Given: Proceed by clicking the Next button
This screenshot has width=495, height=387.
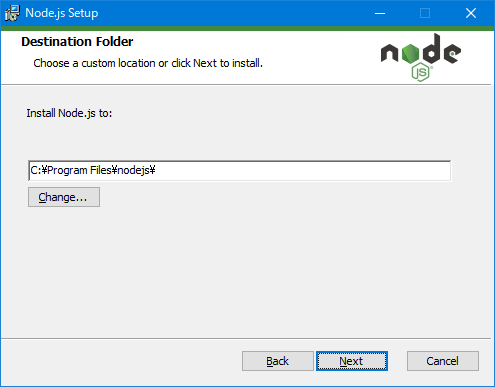Looking at the screenshot, I should pyautogui.click(x=352, y=361).
